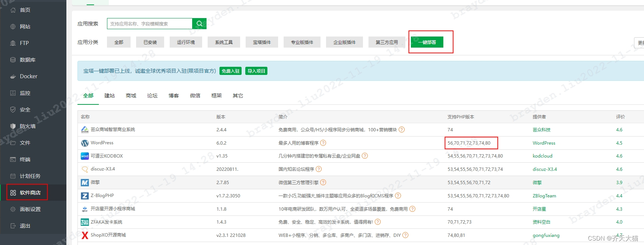This screenshot has height=245, width=644.
Task: Click help icon beside 微擎 description
Action: click(323, 182)
